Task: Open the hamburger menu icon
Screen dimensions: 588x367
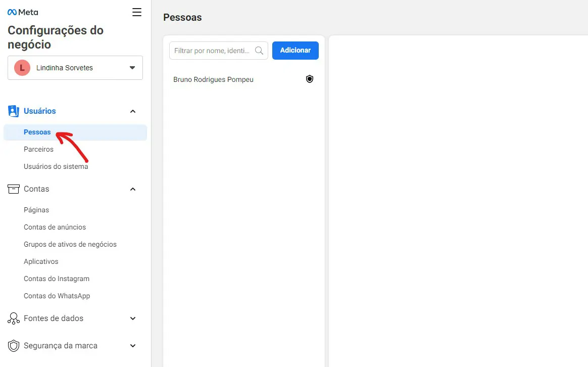Action: (x=137, y=12)
